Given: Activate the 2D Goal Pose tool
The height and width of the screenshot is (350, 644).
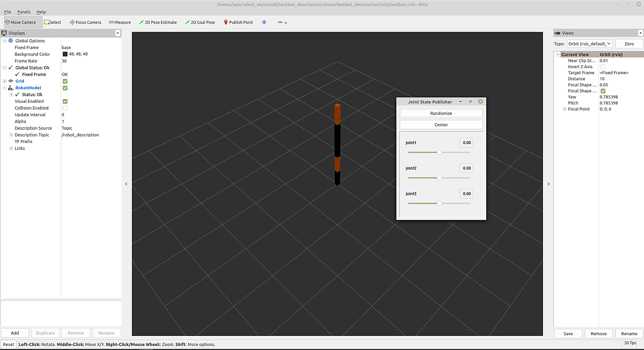Looking at the screenshot, I should 200,23.
